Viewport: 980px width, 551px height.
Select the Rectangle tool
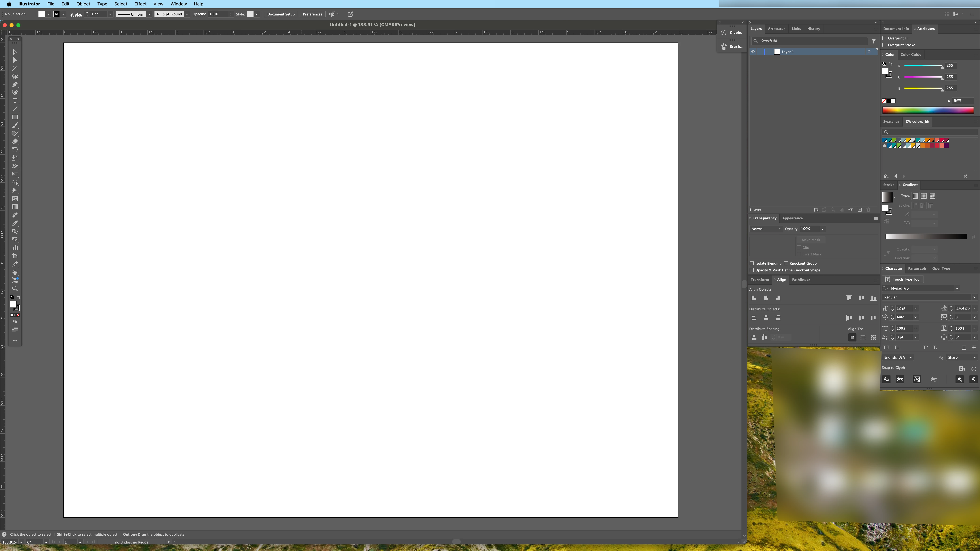pos(15,118)
